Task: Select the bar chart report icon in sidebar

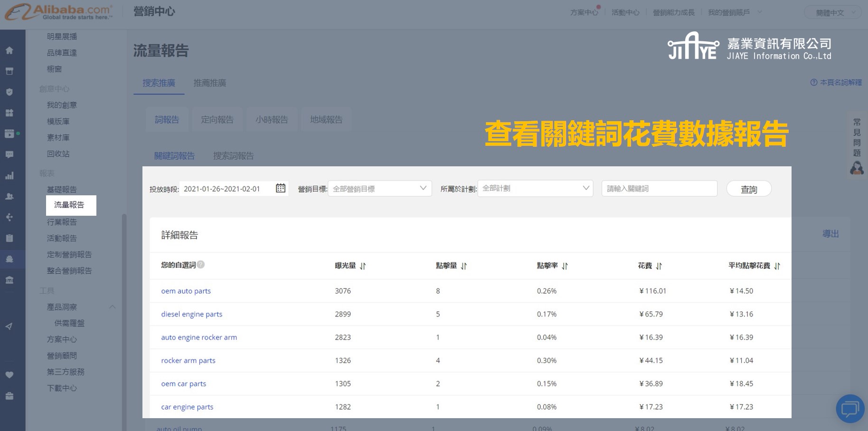Action: [9, 175]
